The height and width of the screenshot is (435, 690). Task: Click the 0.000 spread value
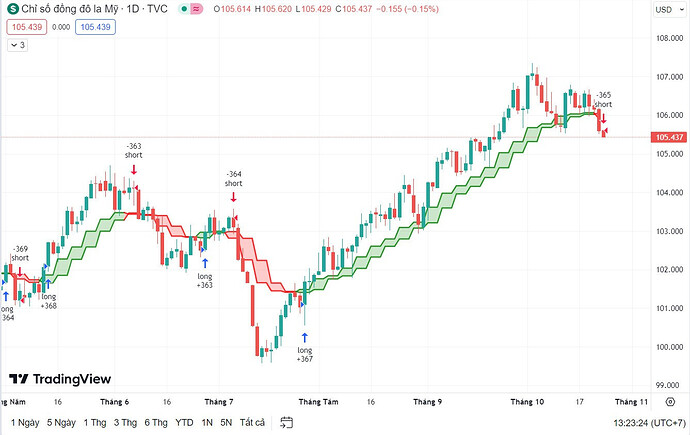point(61,27)
